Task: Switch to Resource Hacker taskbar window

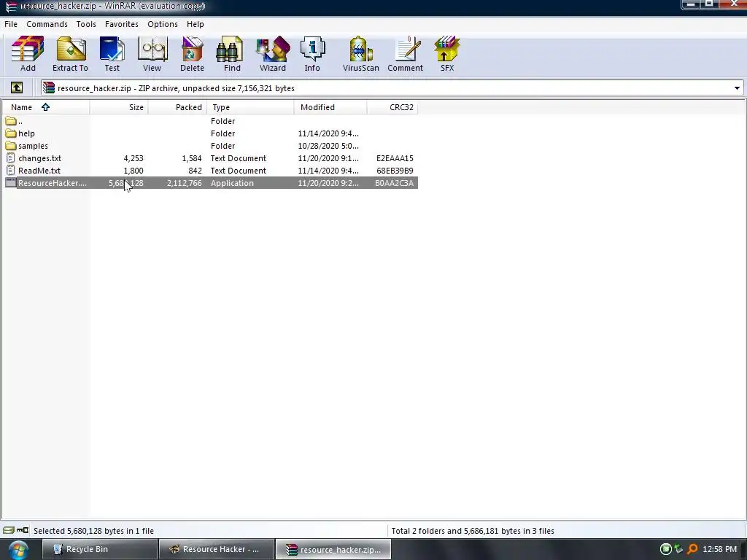Action: tap(216, 549)
